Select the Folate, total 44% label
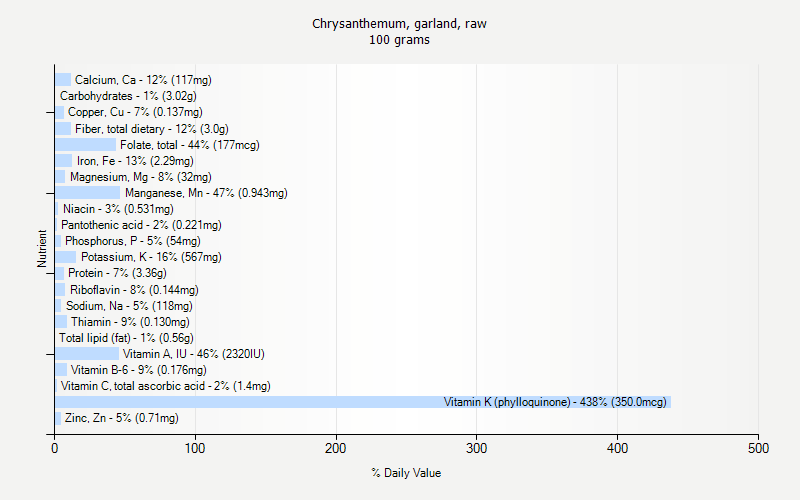The height and width of the screenshot is (500, 800). pos(190,145)
